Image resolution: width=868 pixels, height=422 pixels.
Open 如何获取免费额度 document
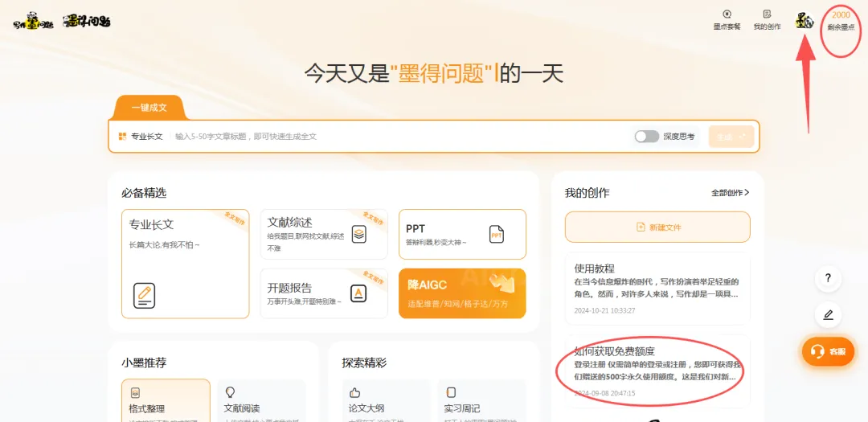pyautogui.click(x=657, y=371)
